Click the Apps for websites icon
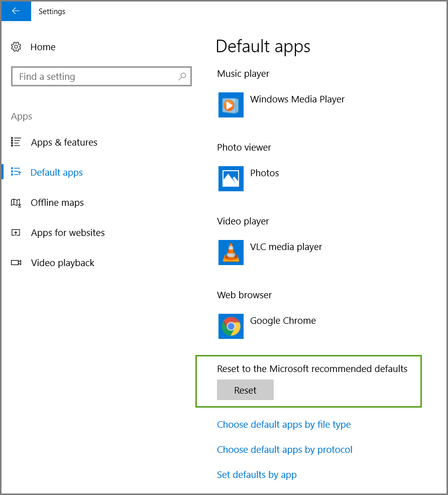The height and width of the screenshot is (495, 448). coord(16,233)
